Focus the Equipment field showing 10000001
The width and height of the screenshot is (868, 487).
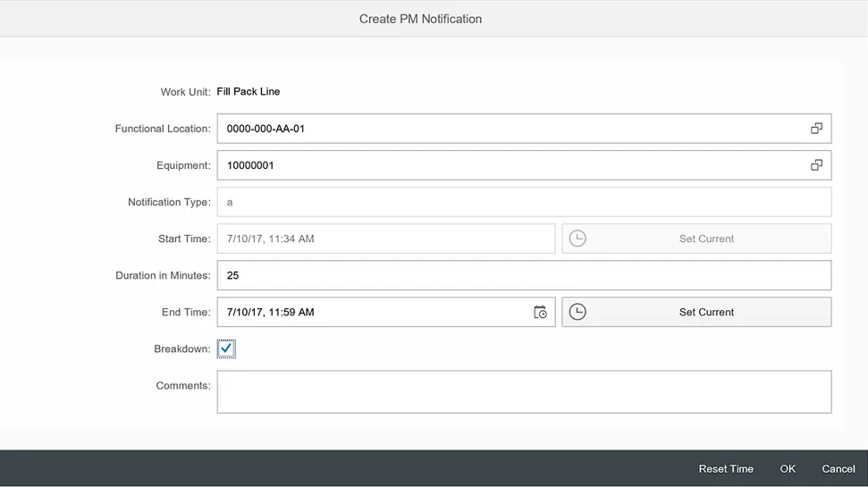[x=510, y=165]
